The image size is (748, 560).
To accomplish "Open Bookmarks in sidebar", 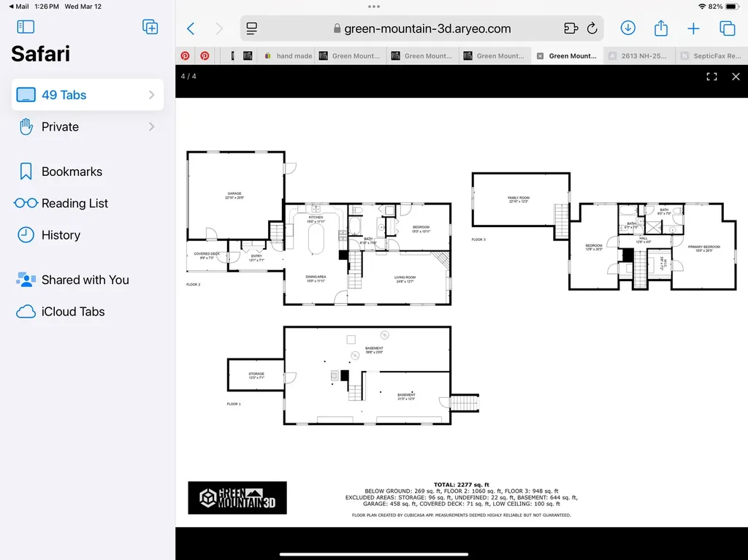I will point(72,172).
